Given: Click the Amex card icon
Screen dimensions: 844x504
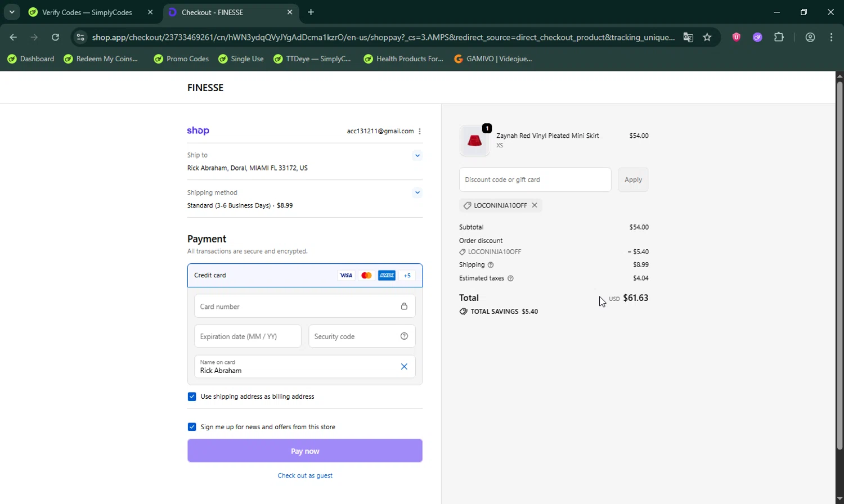Looking at the screenshot, I should (x=387, y=276).
